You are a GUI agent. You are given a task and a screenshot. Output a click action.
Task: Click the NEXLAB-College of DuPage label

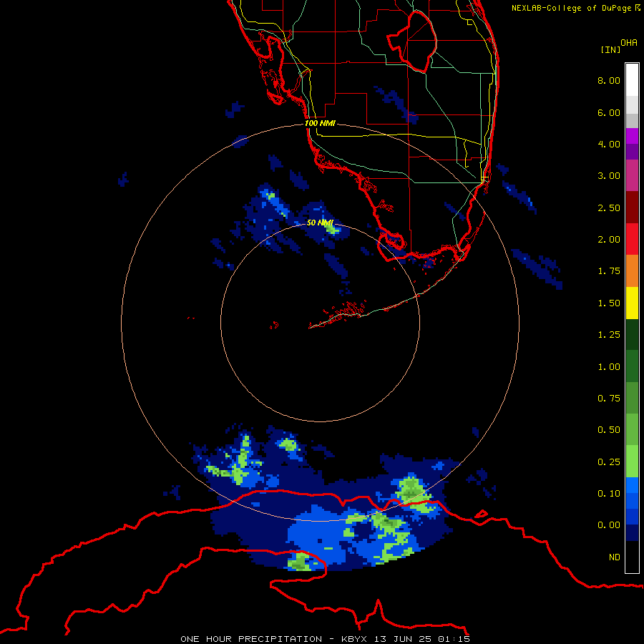[x=575, y=8]
